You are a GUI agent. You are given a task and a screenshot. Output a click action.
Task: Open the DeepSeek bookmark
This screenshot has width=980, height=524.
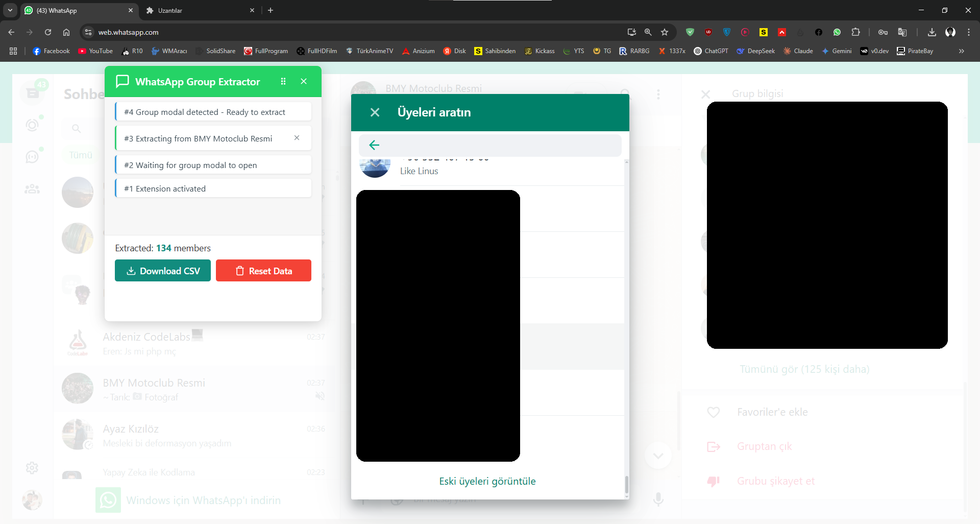point(756,51)
